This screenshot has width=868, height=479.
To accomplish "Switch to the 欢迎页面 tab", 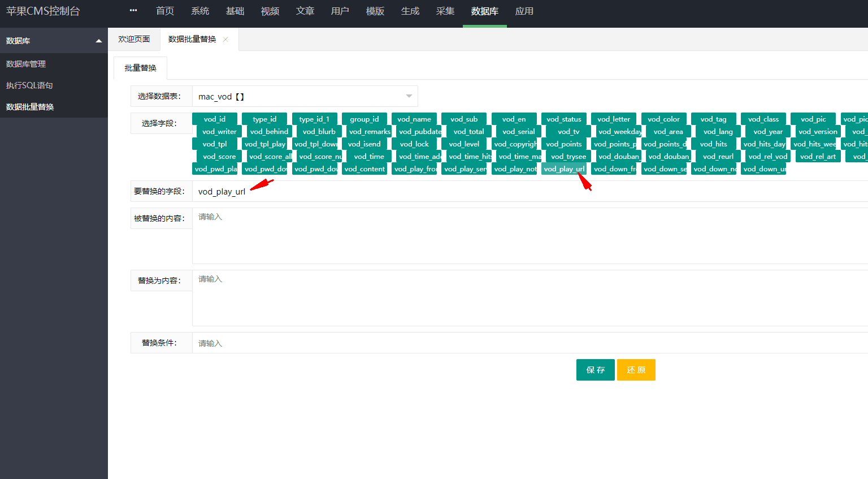I will (134, 40).
